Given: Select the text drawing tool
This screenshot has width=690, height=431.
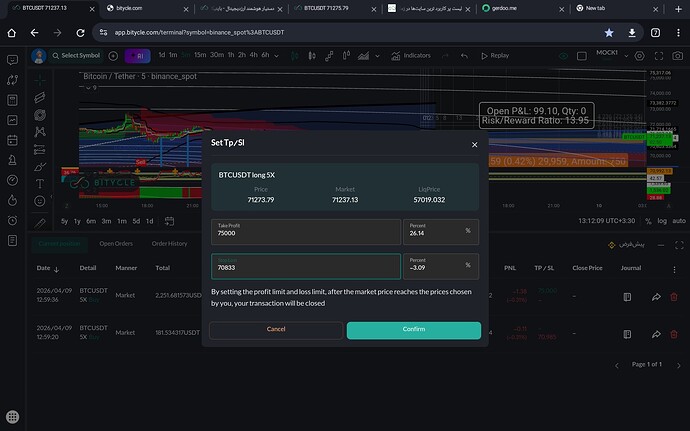Looking at the screenshot, I should (40, 184).
